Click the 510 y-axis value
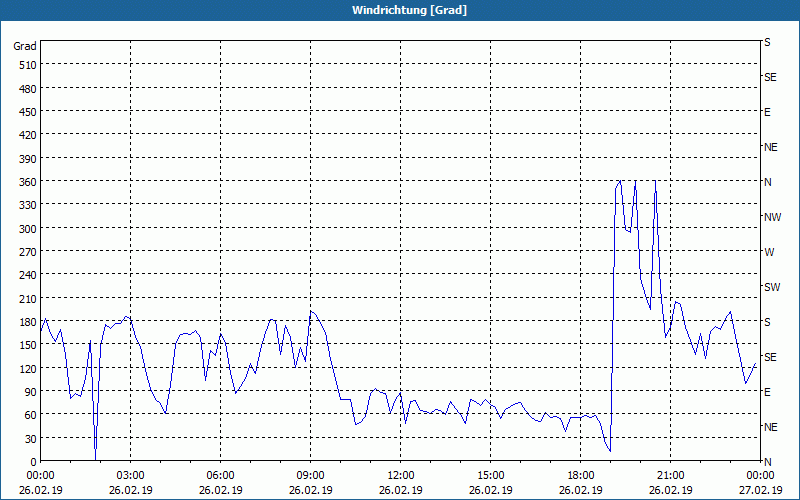Screen dimensions: 800x500 (29, 65)
